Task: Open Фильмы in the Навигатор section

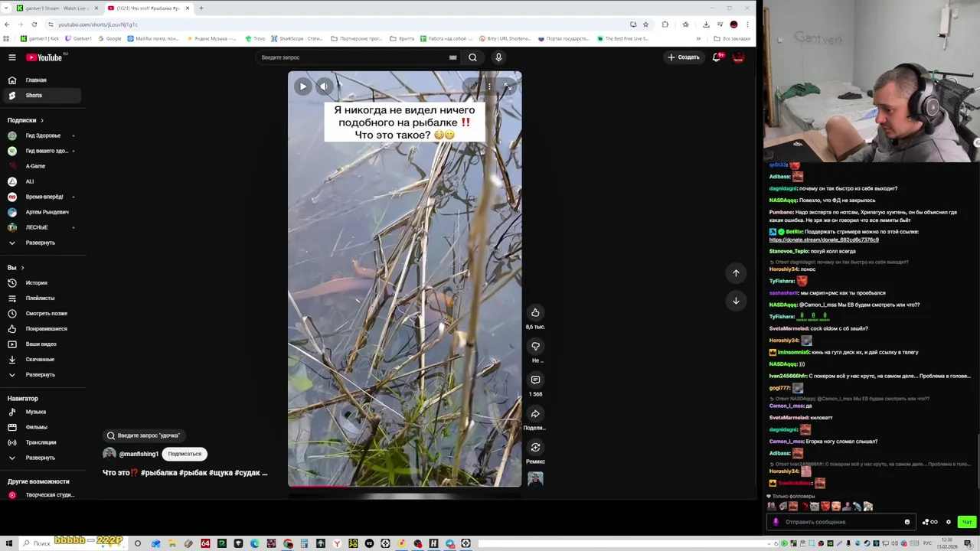Action: 42,427
